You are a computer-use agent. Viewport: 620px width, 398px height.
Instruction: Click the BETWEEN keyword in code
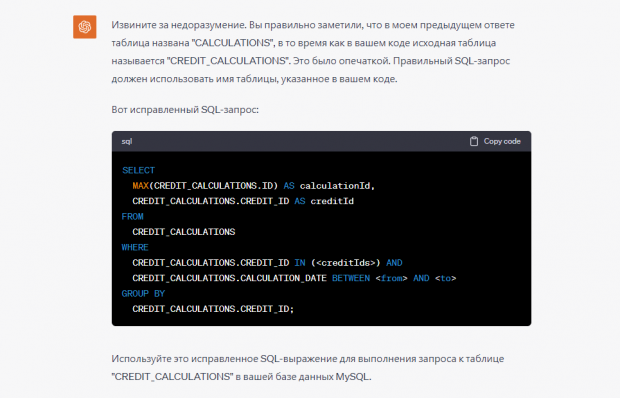pos(351,278)
